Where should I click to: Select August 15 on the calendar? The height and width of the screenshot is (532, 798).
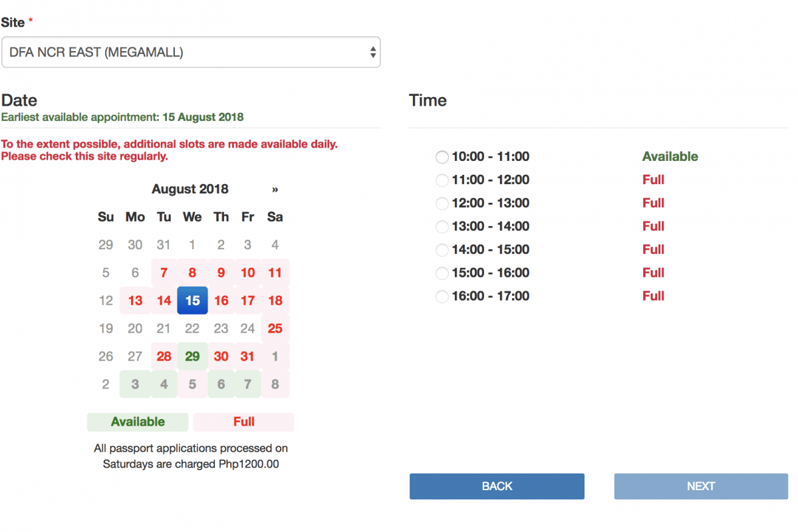192,301
